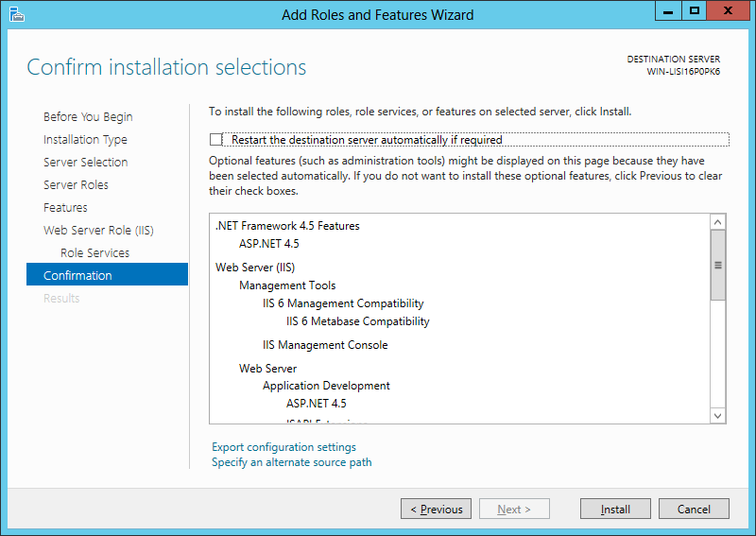Click Specify an alternate source path
756x536 pixels.
pyautogui.click(x=292, y=462)
